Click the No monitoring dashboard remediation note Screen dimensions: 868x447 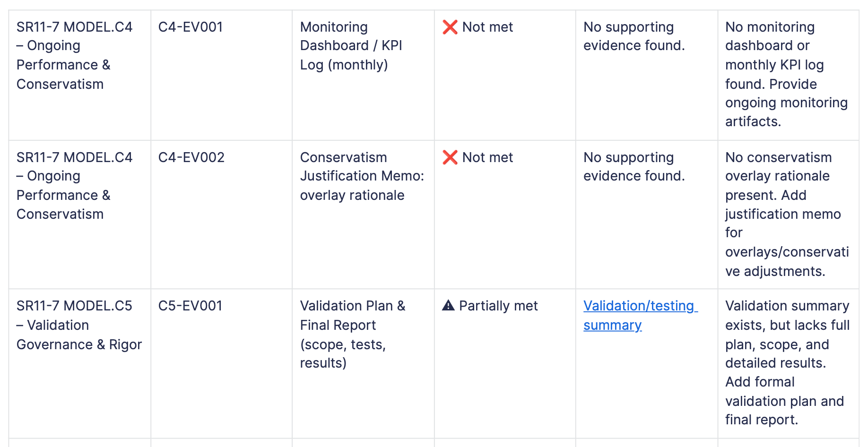pos(786,74)
